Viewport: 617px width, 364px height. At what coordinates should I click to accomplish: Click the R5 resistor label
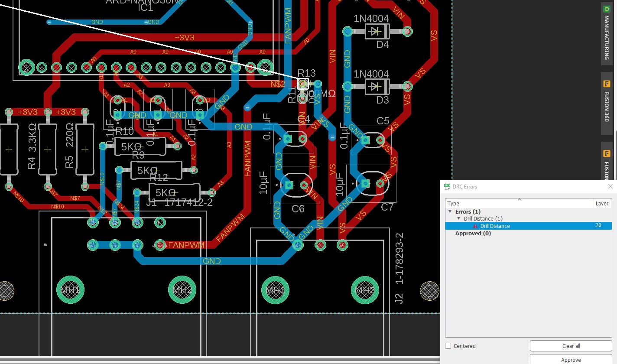point(69,162)
